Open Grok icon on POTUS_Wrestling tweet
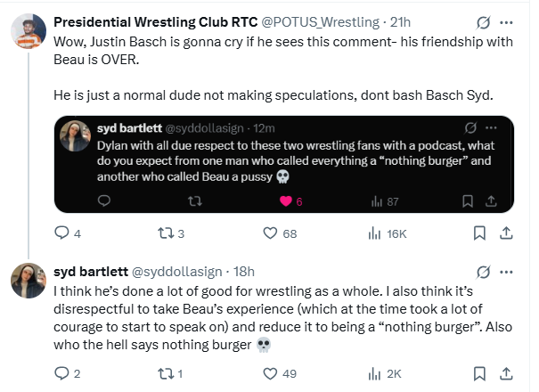Viewport: 539px width, 392px height. tap(483, 22)
